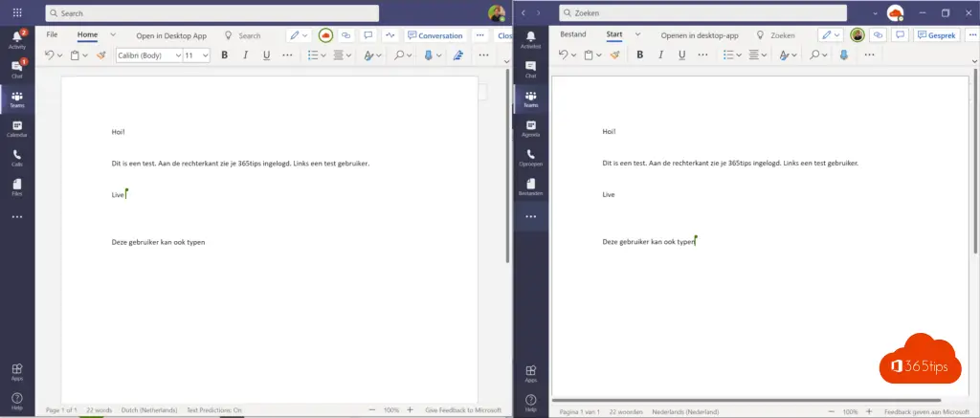Open Chat in the left Teams sidebar
Screen dimensions: 980x418
click(x=17, y=69)
